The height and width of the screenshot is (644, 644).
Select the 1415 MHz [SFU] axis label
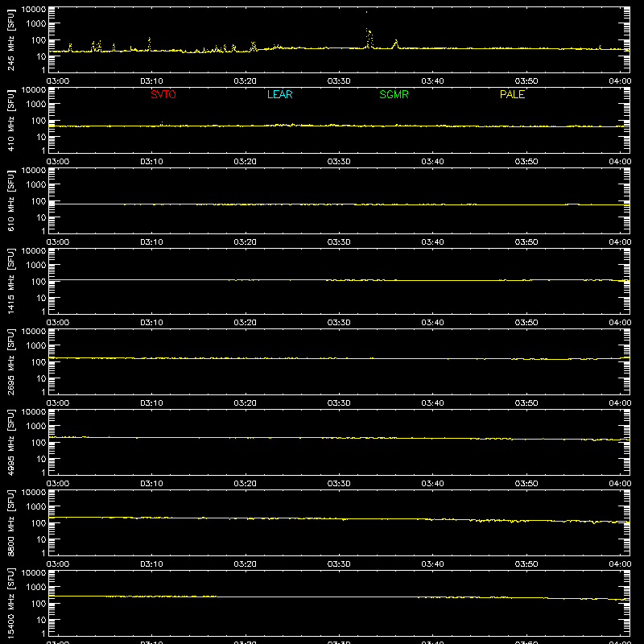pos(11,281)
